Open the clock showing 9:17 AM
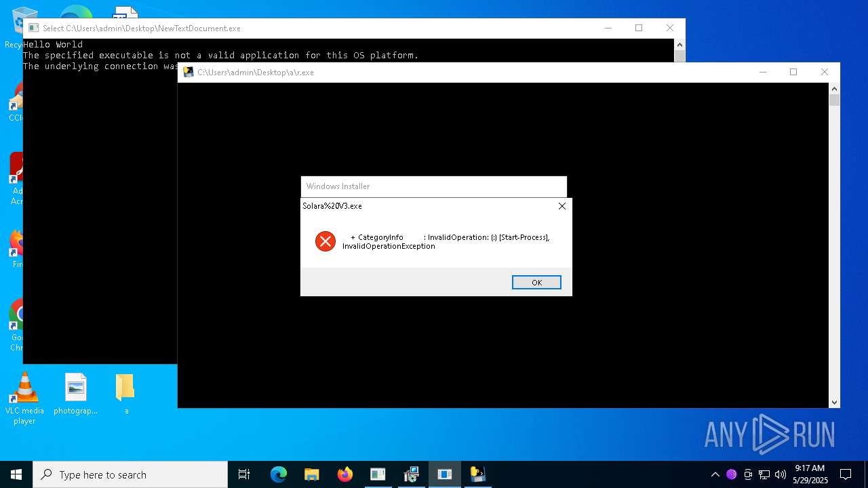The width and height of the screenshot is (868, 488). pos(810,474)
